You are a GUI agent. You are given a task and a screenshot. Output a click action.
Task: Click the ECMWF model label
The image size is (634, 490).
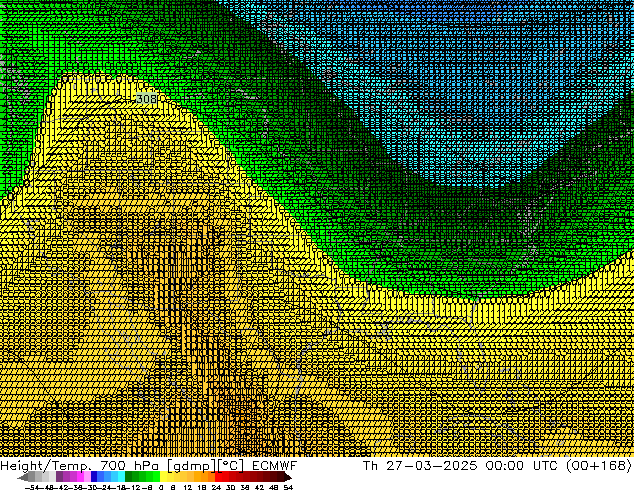click(x=275, y=466)
